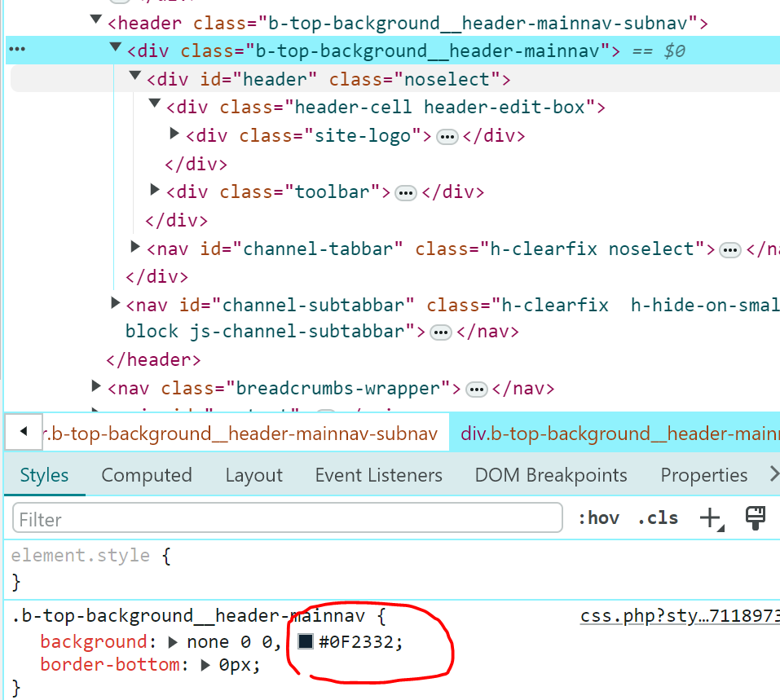Click .b-top-background__header-mainnav selector
The height and width of the screenshot is (700, 780).
coord(188,616)
